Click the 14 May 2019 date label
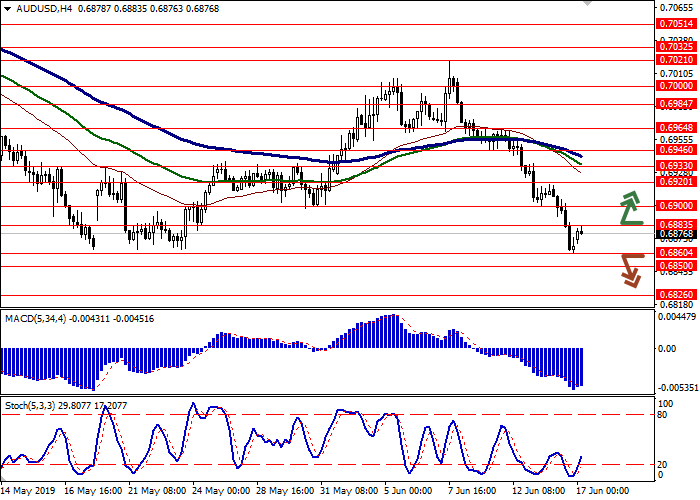 point(27,492)
